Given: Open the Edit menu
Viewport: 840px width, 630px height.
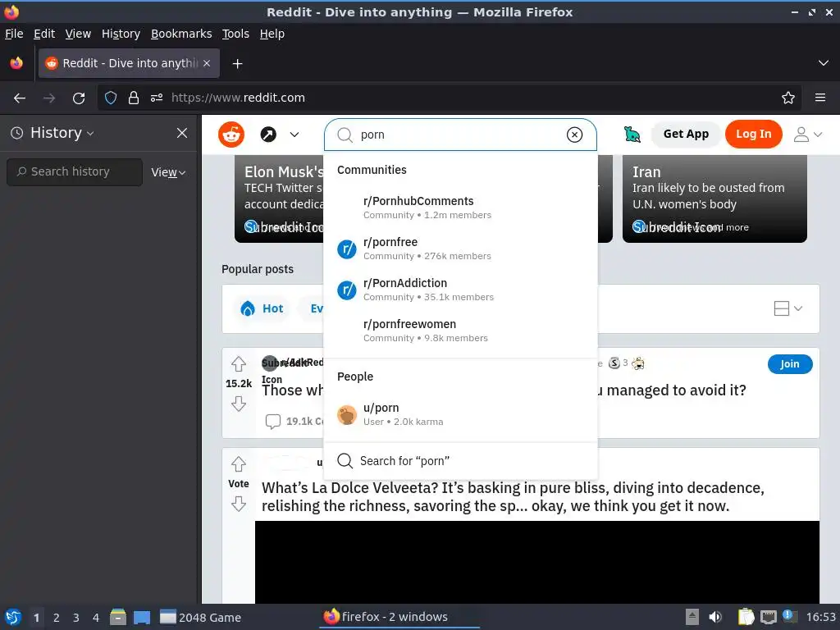Looking at the screenshot, I should [x=44, y=34].
